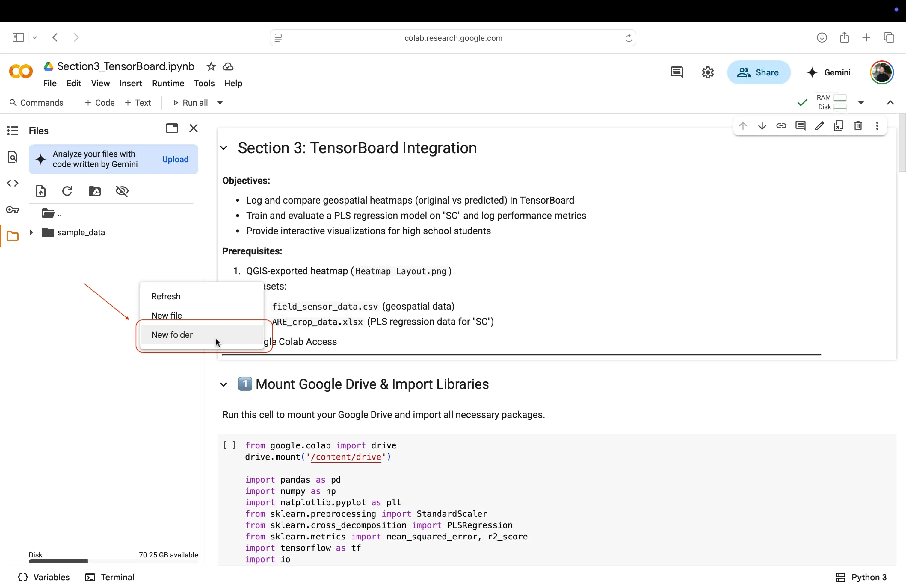Image resolution: width=906 pixels, height=588 pixels.
Task: Open the Gemini assistant
Action: click(x=829, y=72)
